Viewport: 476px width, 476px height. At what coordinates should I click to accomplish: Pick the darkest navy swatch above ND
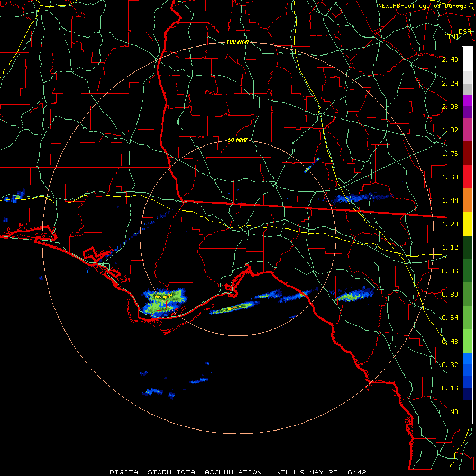tap(467, 394)
